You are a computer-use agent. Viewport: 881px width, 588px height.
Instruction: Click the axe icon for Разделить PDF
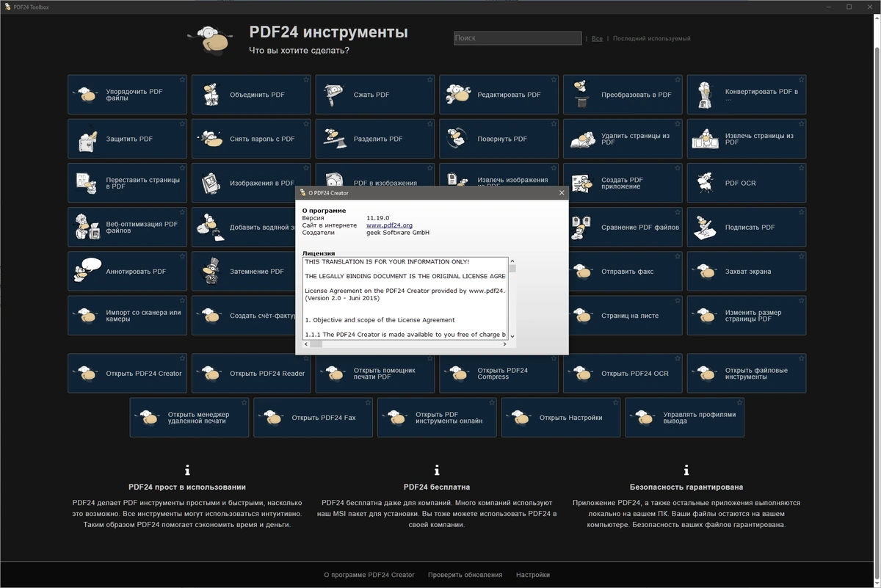335,139
